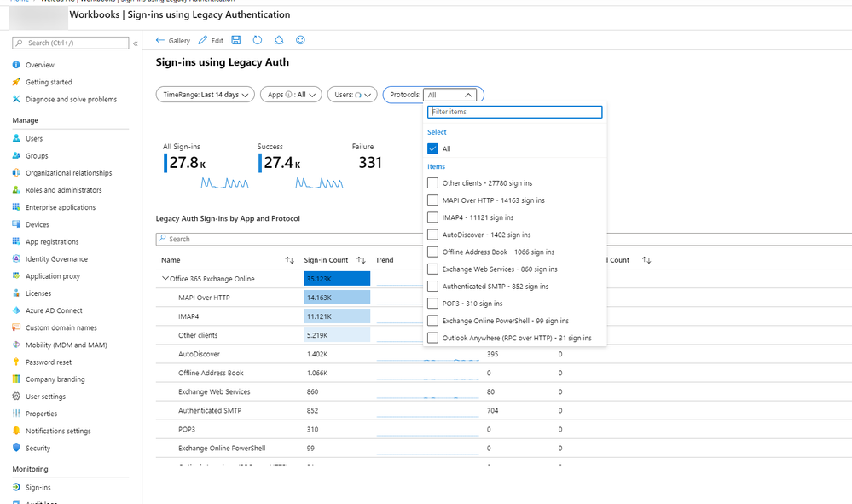Click the Custom domain names icon
Viewport: 852px width, 504px height.
tap(16, 327)
